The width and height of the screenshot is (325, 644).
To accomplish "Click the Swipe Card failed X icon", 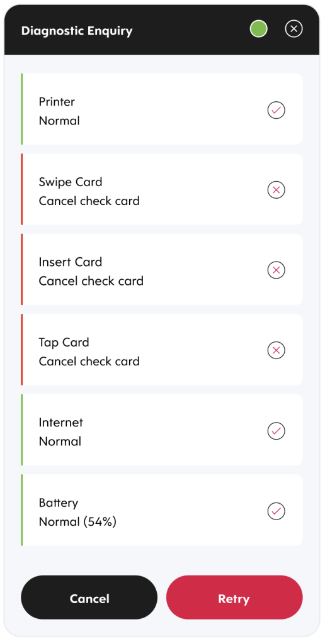I will (277, 190).
